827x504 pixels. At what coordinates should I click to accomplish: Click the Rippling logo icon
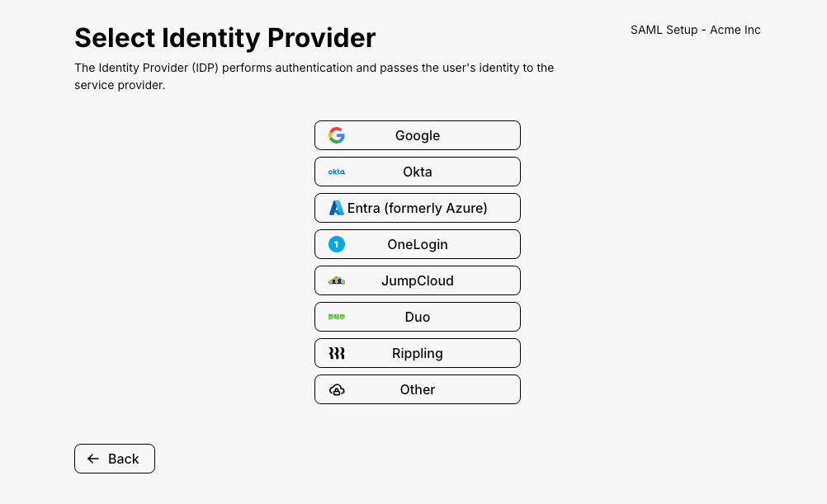[336, 353]
